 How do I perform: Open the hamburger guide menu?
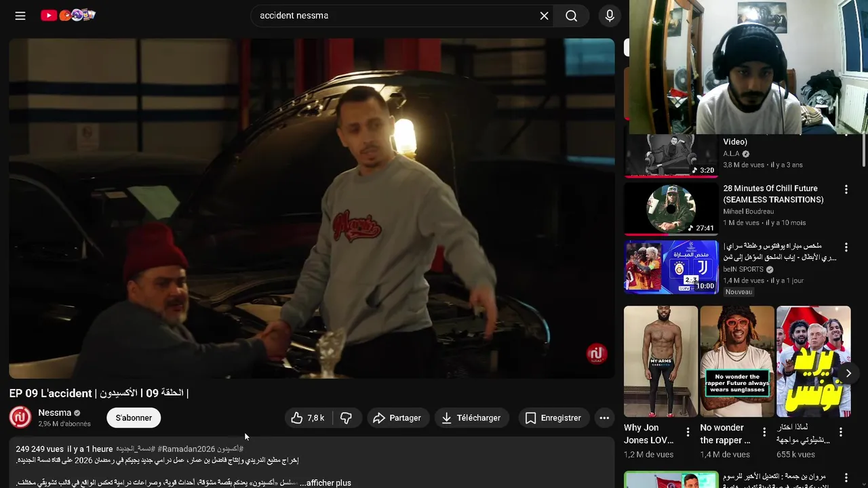(20, 16)
